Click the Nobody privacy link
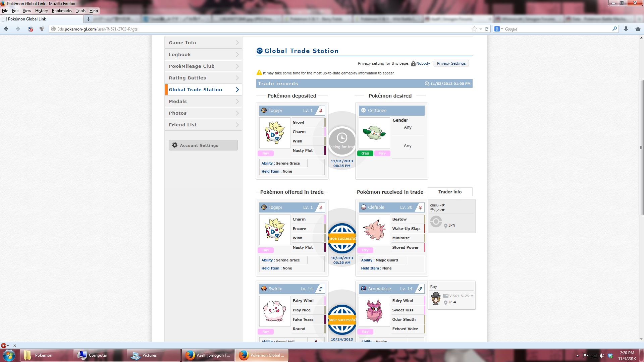The width and height of the screenshot is (644, 362). tap(423, 64)
